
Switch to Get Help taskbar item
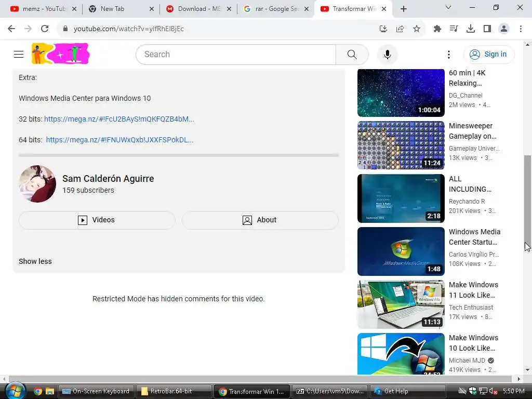pyautogui.click(x=407, y=391)
